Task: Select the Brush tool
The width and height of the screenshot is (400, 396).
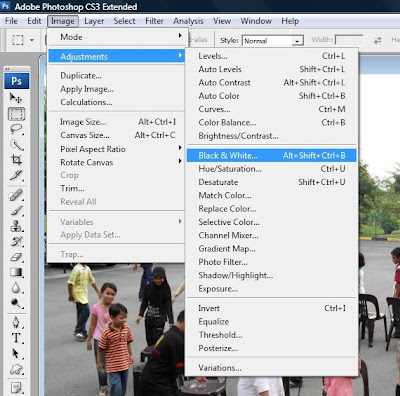Action: 16,210
